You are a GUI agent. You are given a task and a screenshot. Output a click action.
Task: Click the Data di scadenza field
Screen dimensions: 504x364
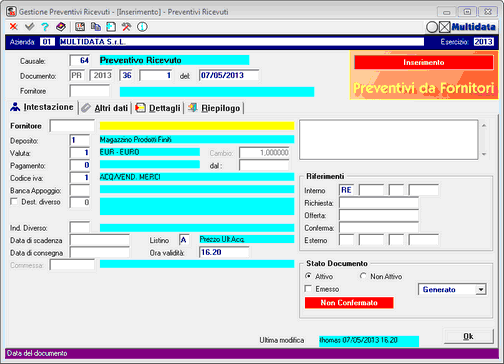(99, 240)
